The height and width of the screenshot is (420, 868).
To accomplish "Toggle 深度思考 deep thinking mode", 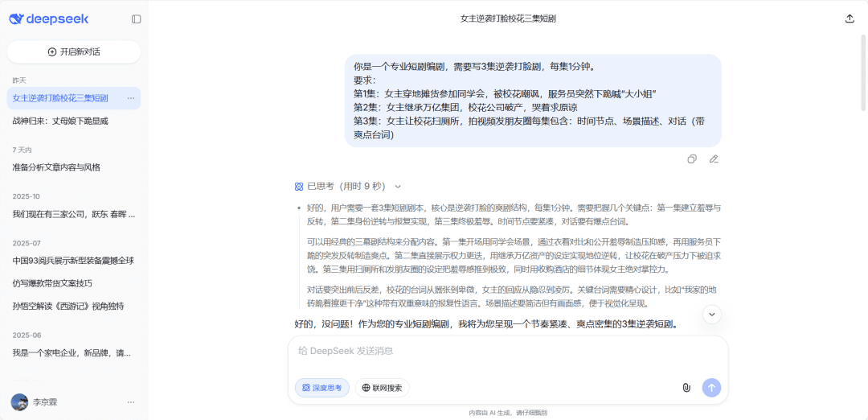I will 322,388.
